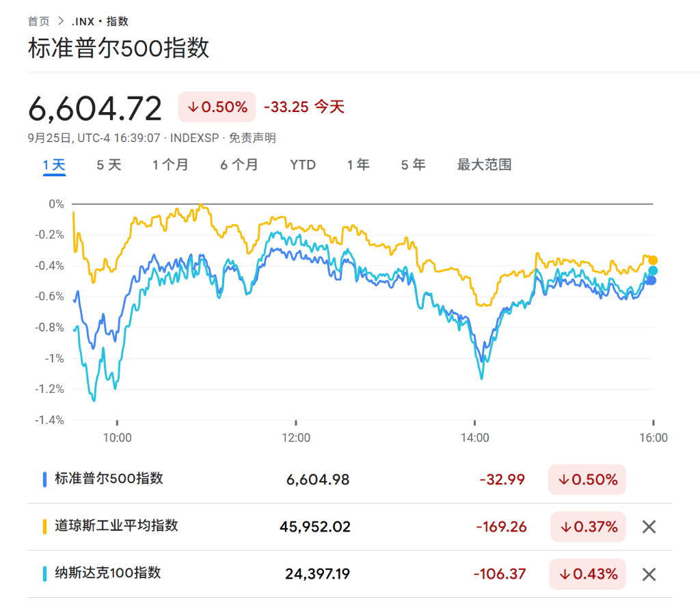Click the 12:00 time axis label
This screenshot has height=604, width=700.
pos(296,437)
